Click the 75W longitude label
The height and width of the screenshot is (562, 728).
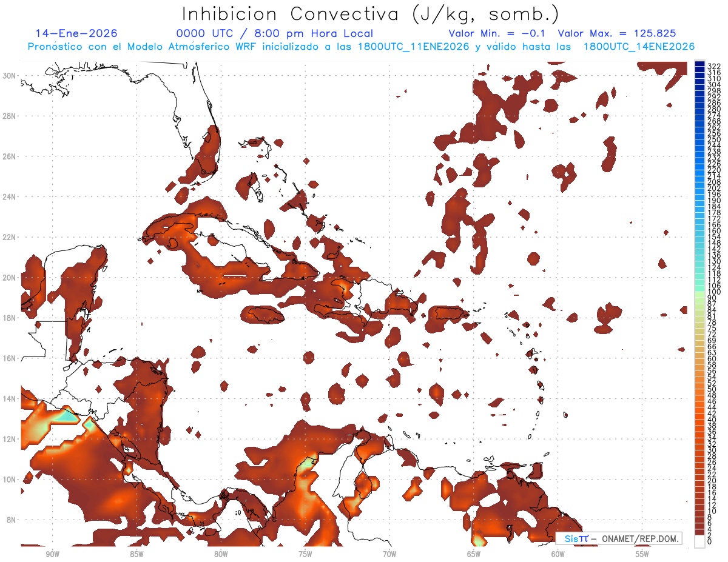305,554
